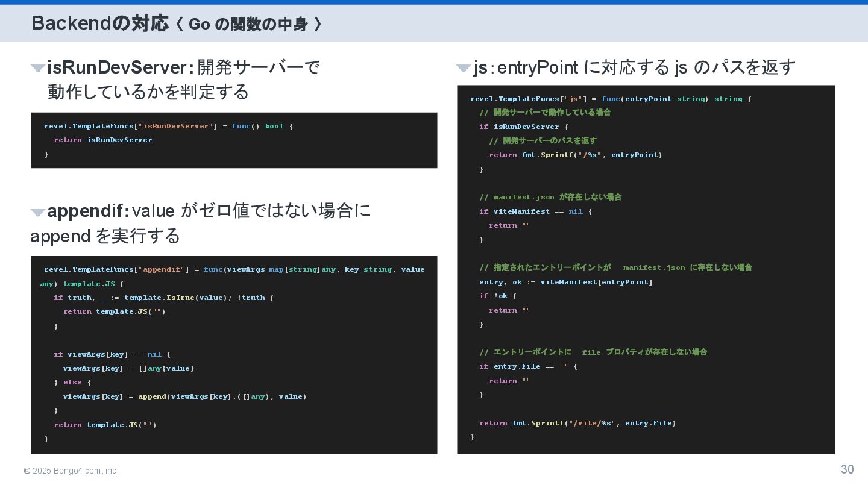Click 'entry, ok := viteManifest[entryPoint]' line
Viewport: 868px width, 488px height.
click(x=566, y=282)
